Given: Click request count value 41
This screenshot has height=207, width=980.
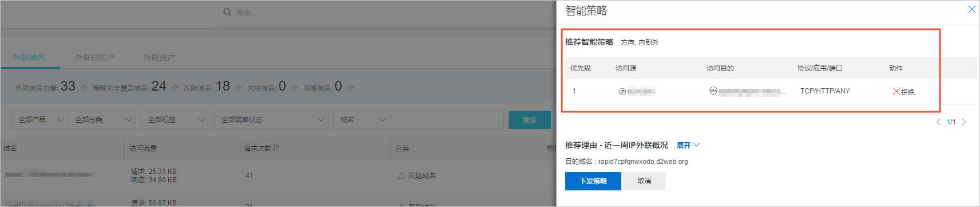Looking at the screenshot, I should point(249,175).
